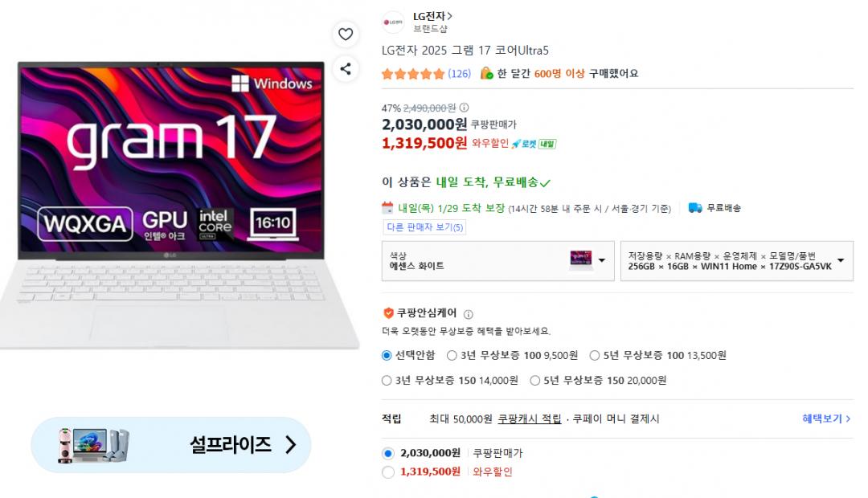Click the 쿠팡안심케어 shield icon
868x498 pixels.
click(x=388, y=313)
